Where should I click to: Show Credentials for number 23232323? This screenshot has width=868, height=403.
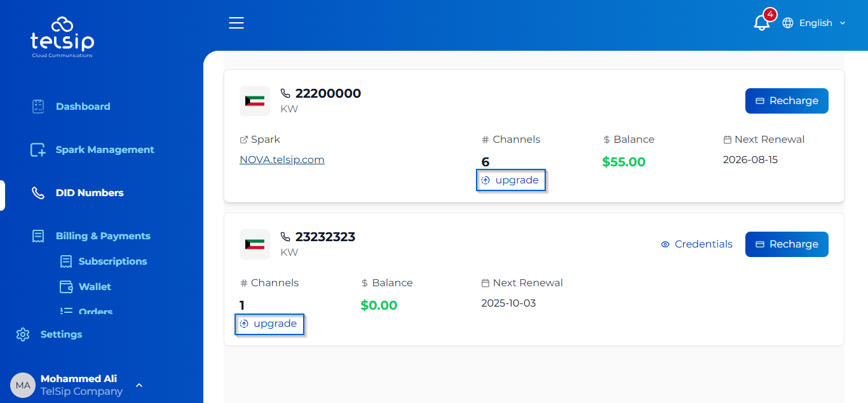(x=696, y=244)
